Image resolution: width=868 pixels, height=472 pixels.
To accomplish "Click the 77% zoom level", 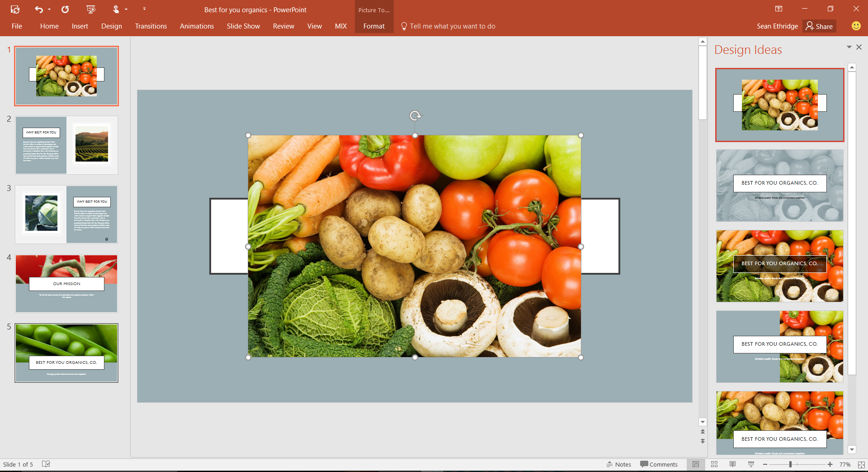I will point(845,464).
